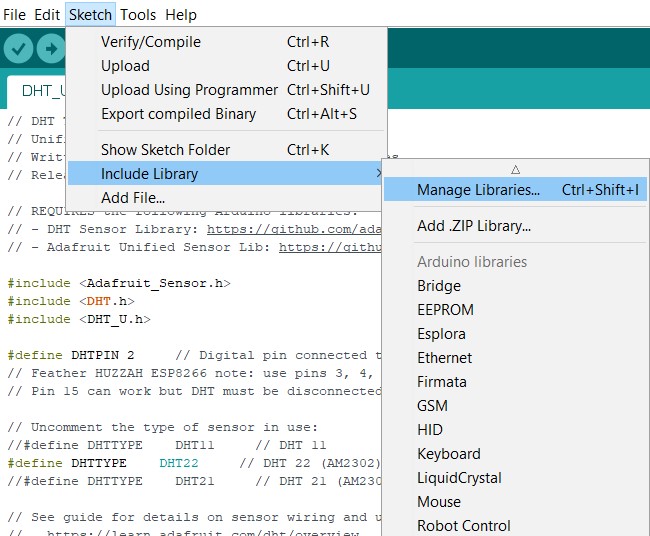Open the File menu
The width and height of the screenshot is (650, 536).
14,15
